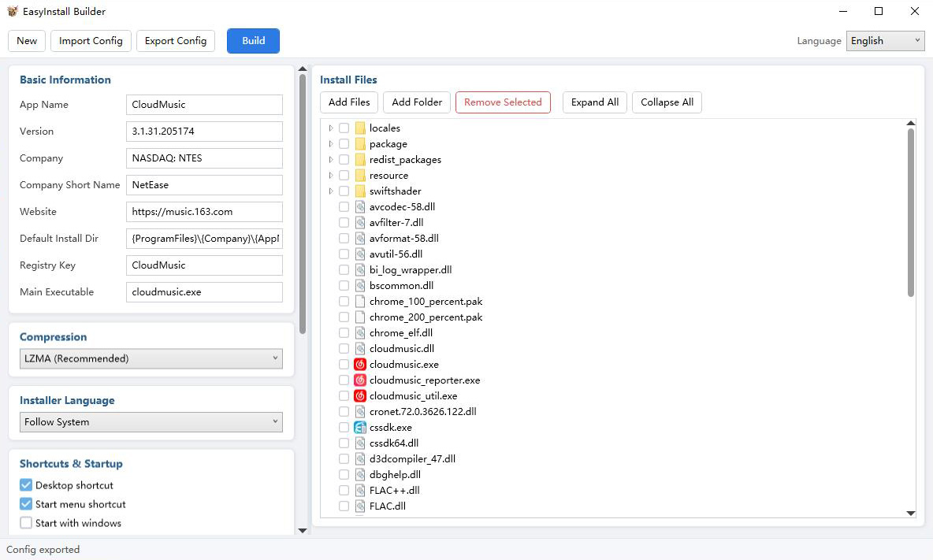Click Remove Selected
933x560 pixels.
(503, 102)
